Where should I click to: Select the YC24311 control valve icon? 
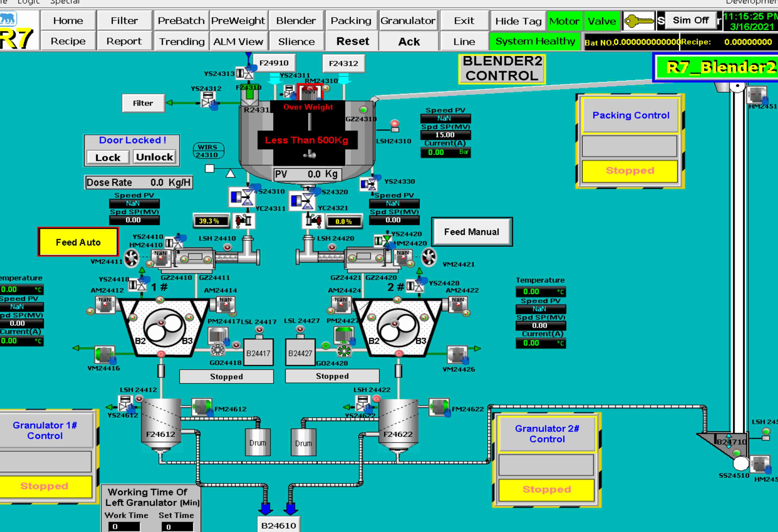243,221
